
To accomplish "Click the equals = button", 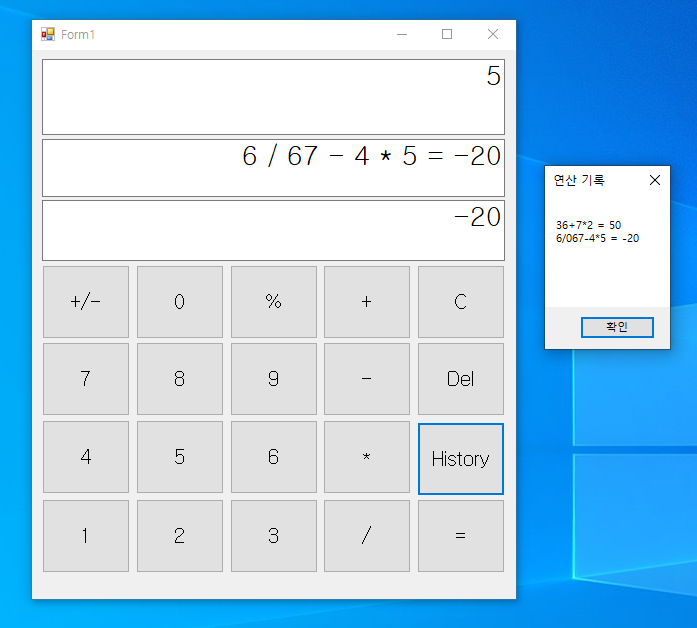I will pos(461,536).
